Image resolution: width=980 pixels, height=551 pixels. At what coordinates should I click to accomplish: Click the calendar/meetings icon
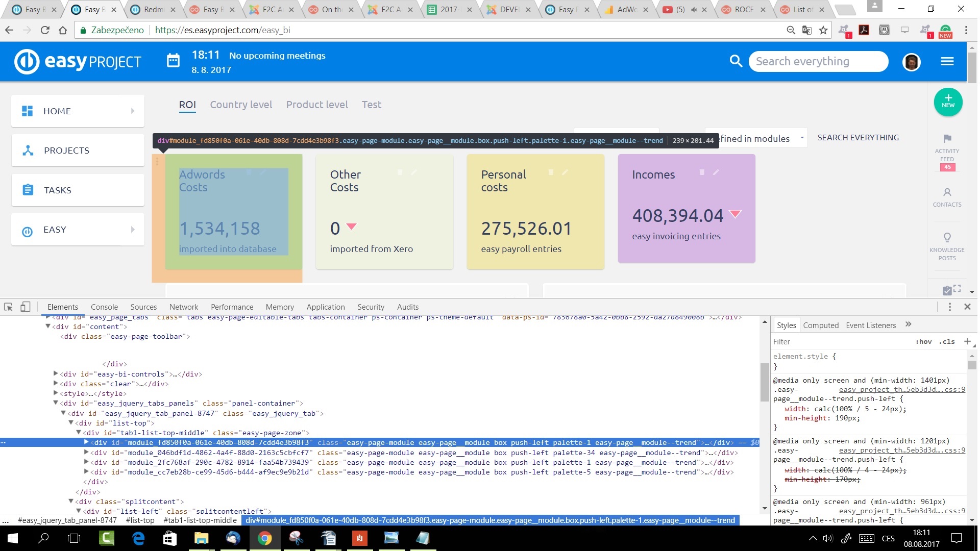174,61
